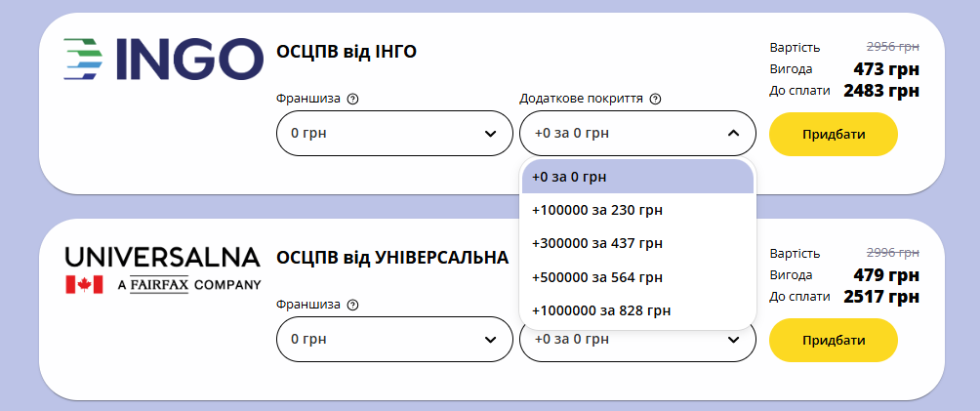Click the До сплати label in the Універсальна card
The image size is (980, 411).
pos(799,297)
